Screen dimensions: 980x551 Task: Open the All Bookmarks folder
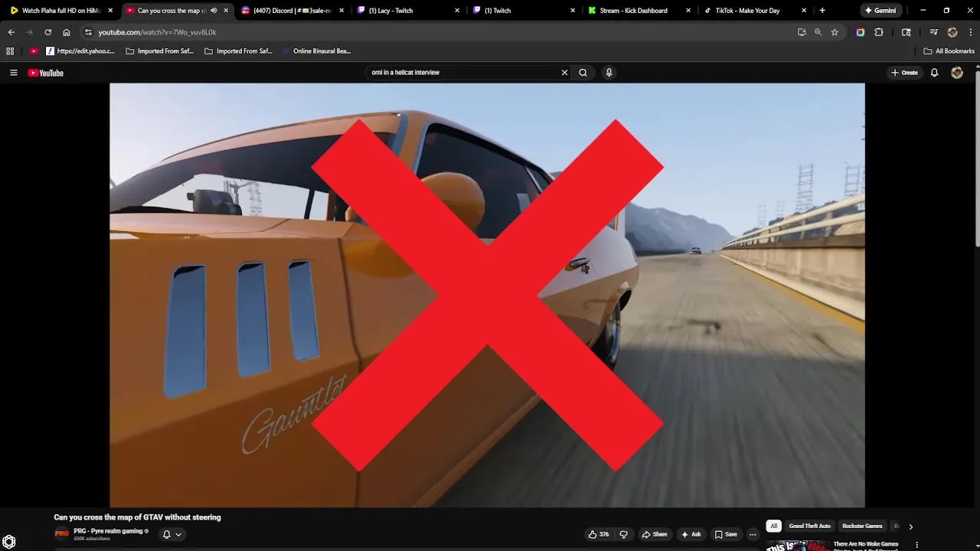[949, 51]
